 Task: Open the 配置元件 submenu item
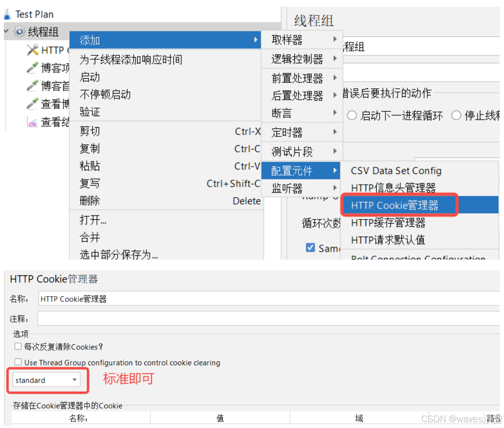301,171
